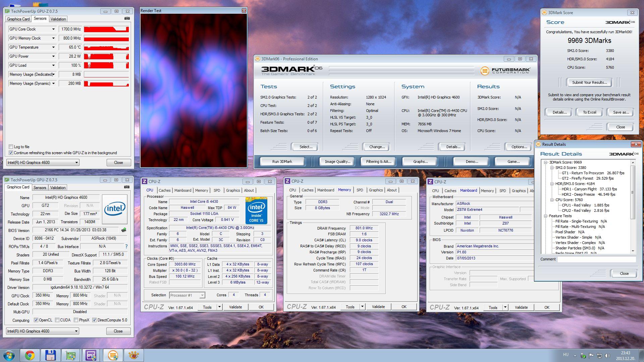The height and width of the screenshot is (362, 644).
Task: Open the GPU Temperature sensor dropdown
Action: point(53,47)
